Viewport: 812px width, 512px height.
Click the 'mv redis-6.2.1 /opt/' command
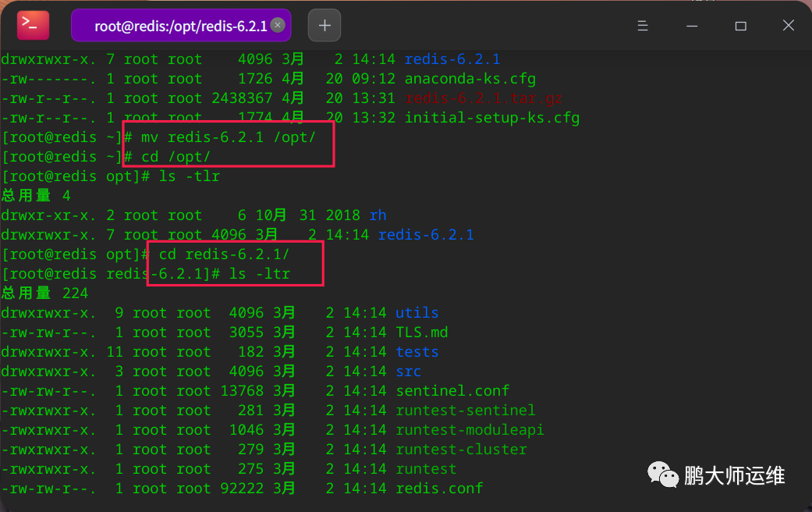click(228, 137)
